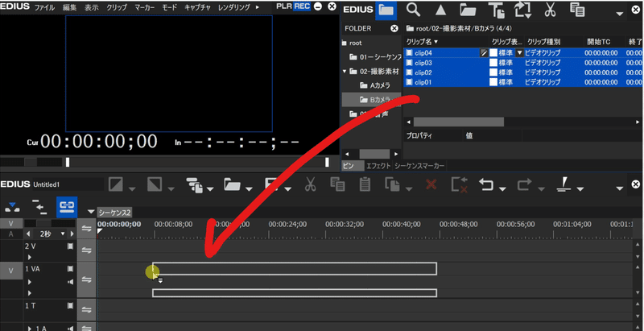Open the クリップ menu
The image size is (644, 331).
117,7
